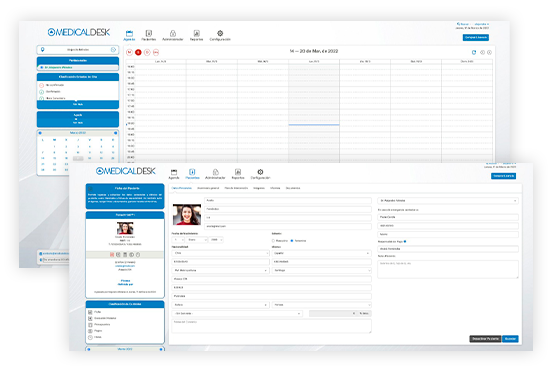Show previous month in the agenda mini calendar
The width and height of the screenshot is (553, 388).
[x=40, y=133]
